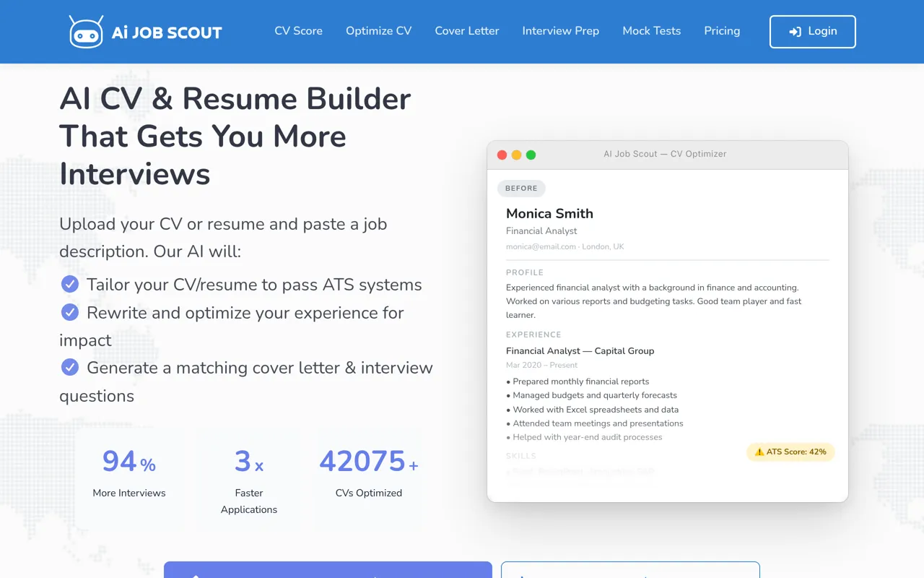Click checkmark icon beside 'Tailor your CV/resume'
The height and width of the screenshot is (578, 924).
click(70, 284)
